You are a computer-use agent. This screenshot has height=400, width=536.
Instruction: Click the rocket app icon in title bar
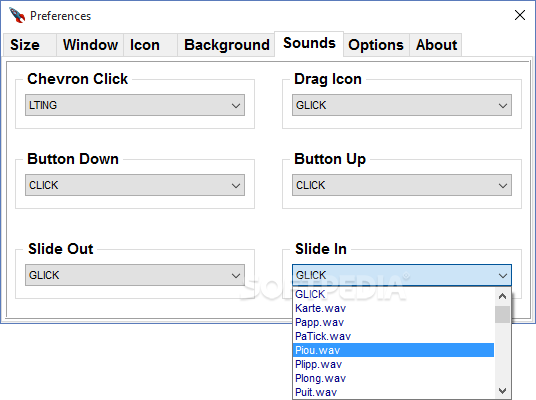[17, 15]
